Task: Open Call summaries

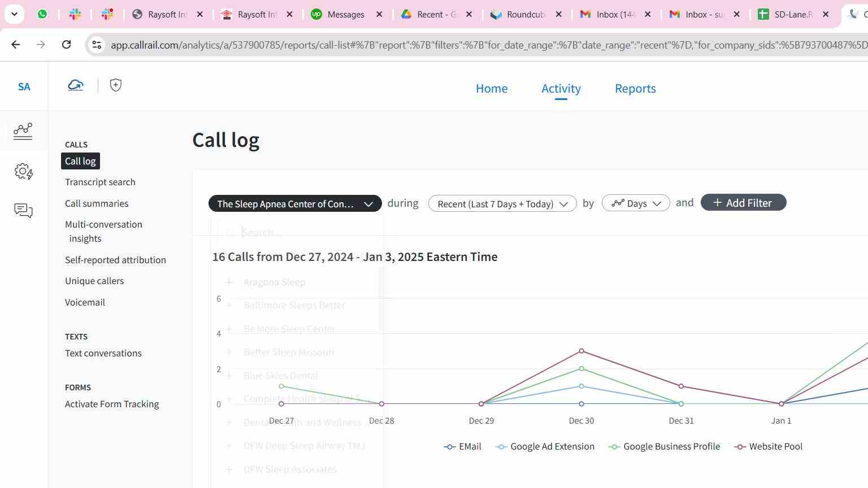Action: (x=97, y=203)
